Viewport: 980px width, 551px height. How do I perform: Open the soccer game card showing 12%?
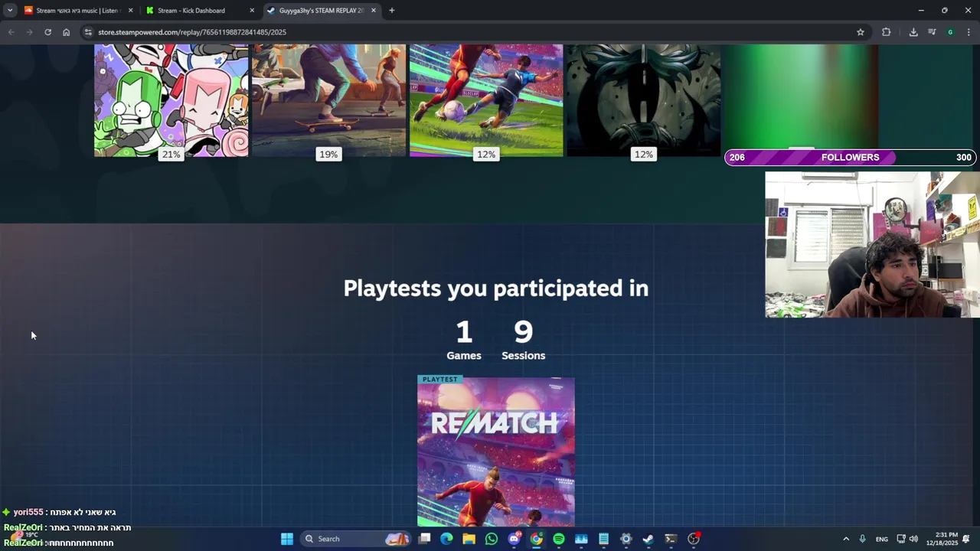(x=486, y=100)
